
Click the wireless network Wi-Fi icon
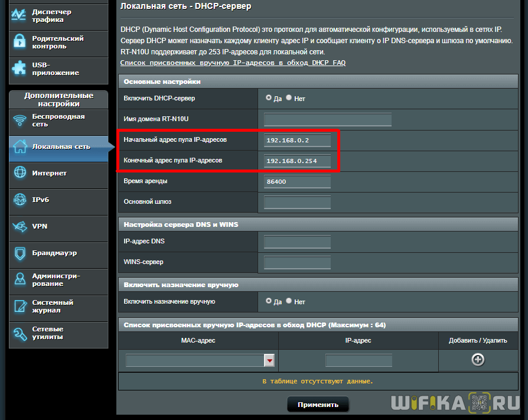click(21, 121)
